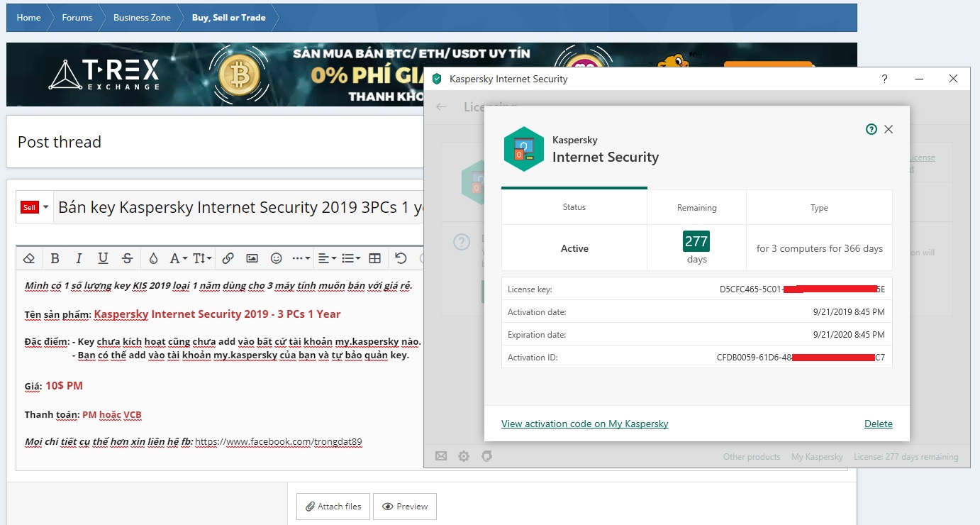Minimize the Kaspersky Internet Security window
The image size is (980, 525).
(918, 79)
